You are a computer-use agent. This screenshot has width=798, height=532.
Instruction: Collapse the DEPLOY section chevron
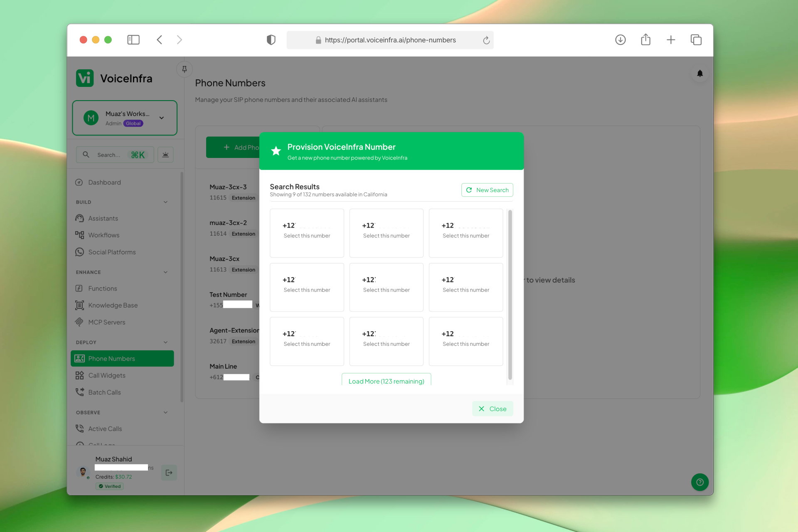pos(165,342)
